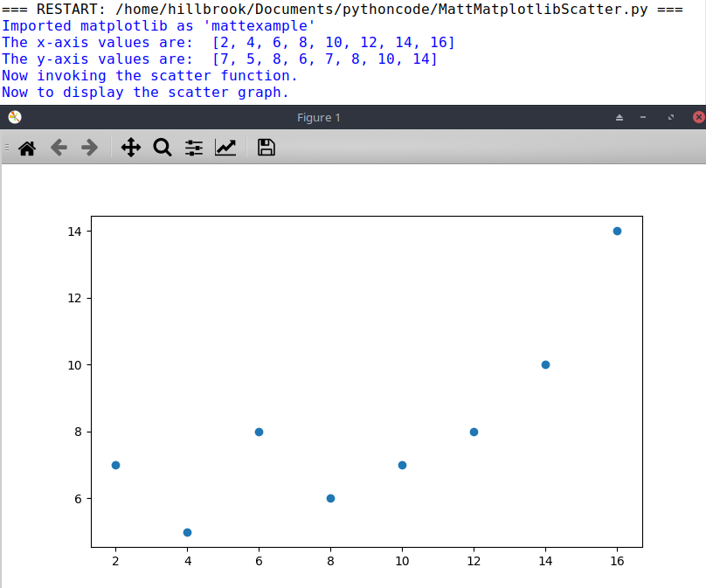Click the y-axis tick label 12
The image size is (706, 588).
pos(75,298)
